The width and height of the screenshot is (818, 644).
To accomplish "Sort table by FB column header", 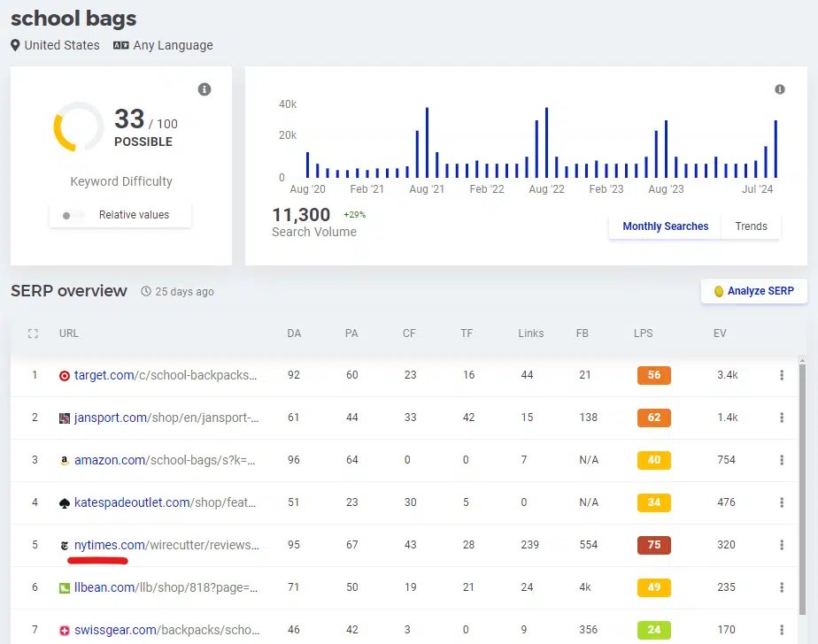I will point(583,333).
